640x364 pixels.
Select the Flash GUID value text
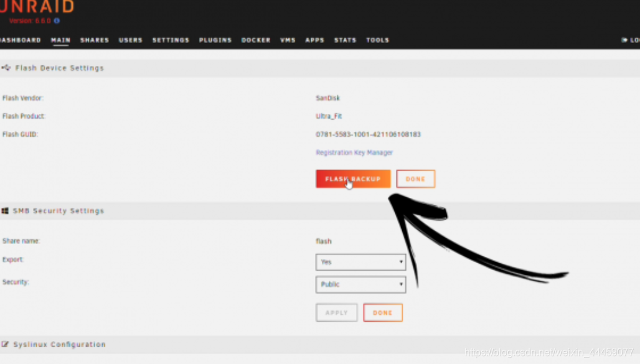[x=368, y=134]
